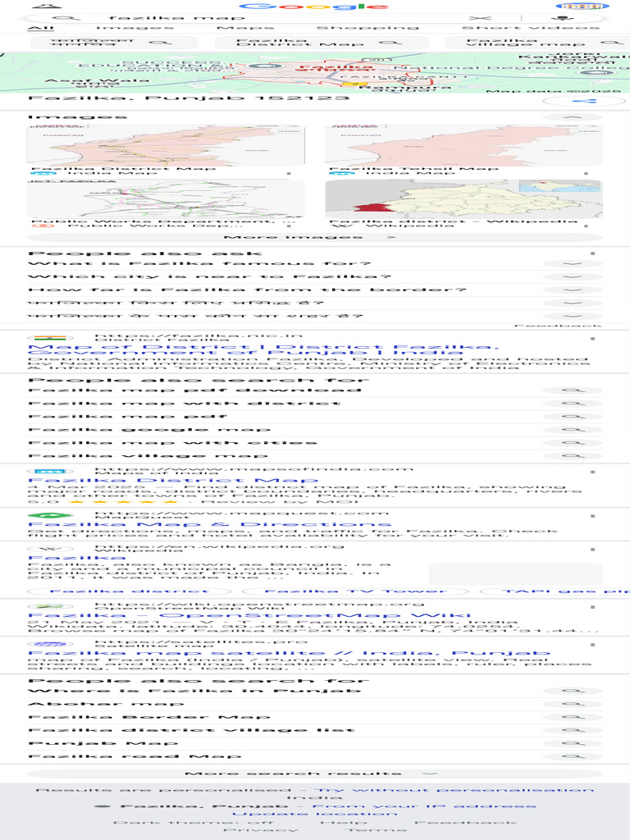Open the options dots for the MapQuest result
The width and height of the screenshot is (630, 840).
pyautogui.click(x=592, y=517)
